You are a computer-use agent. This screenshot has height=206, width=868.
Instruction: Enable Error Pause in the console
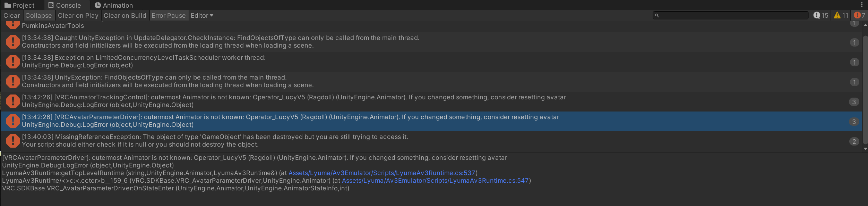click(169, 15)
